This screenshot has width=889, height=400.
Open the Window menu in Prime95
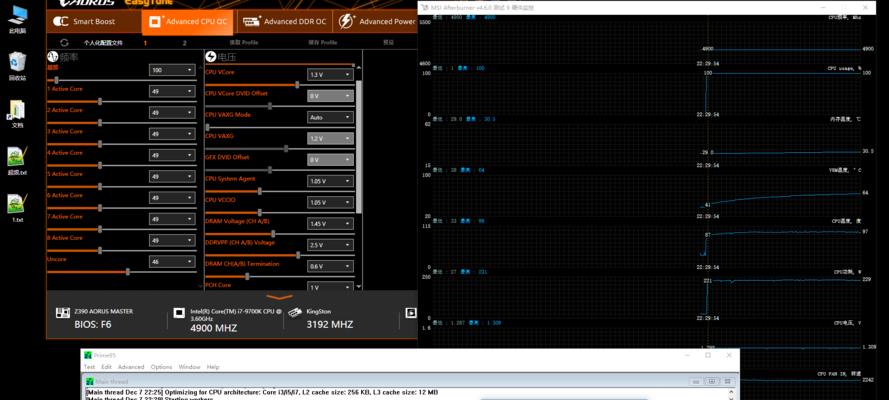(189, 367)
